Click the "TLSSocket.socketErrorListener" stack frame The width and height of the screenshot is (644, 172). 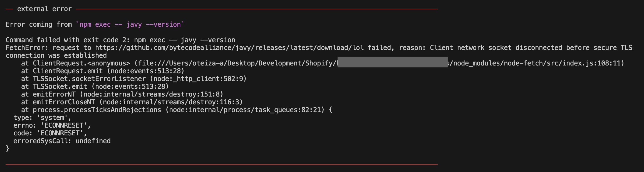[89, 79]
